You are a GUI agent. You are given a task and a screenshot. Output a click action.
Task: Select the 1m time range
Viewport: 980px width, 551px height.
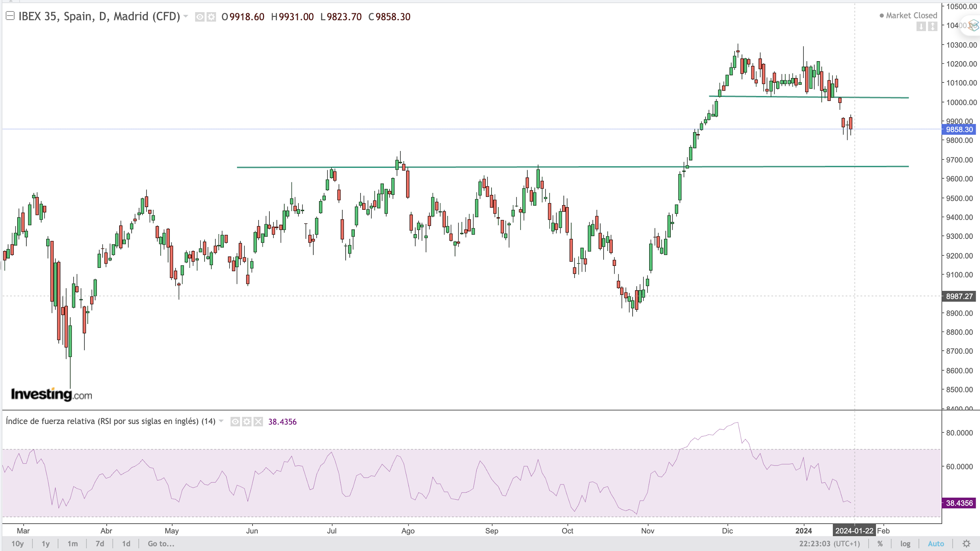[73, 544]
